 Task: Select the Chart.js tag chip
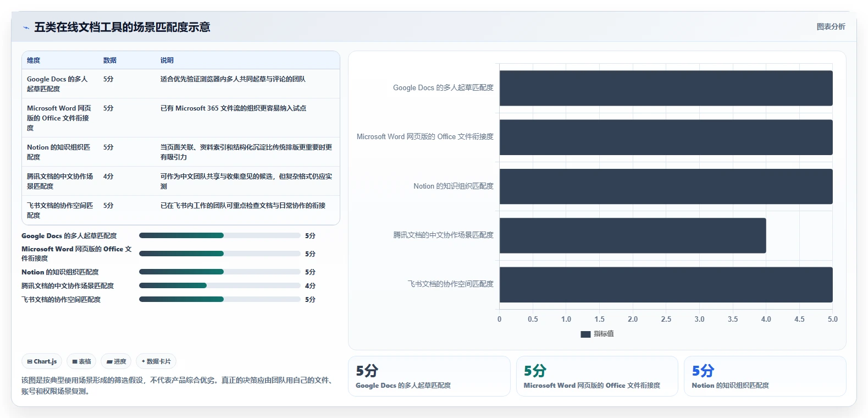42,361
